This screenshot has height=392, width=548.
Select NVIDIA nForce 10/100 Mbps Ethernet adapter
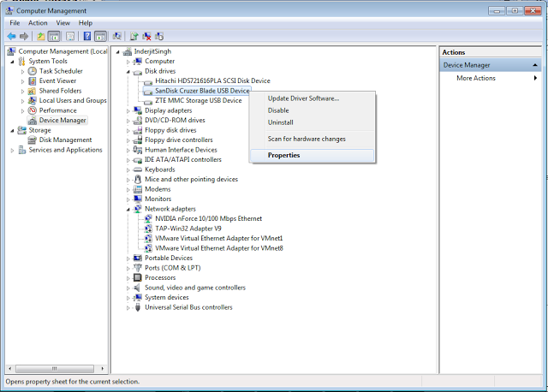coord(208,219)
